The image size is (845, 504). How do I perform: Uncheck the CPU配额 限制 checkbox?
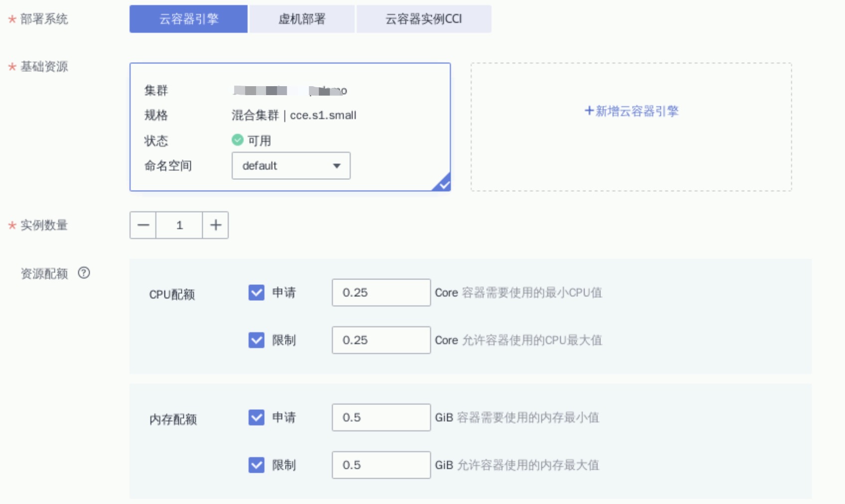[x=257, y=340]
